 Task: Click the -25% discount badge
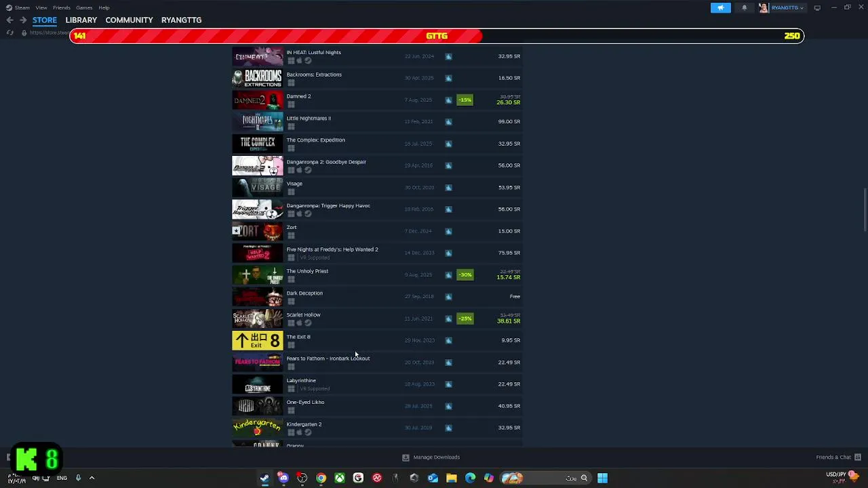point(465,319)
